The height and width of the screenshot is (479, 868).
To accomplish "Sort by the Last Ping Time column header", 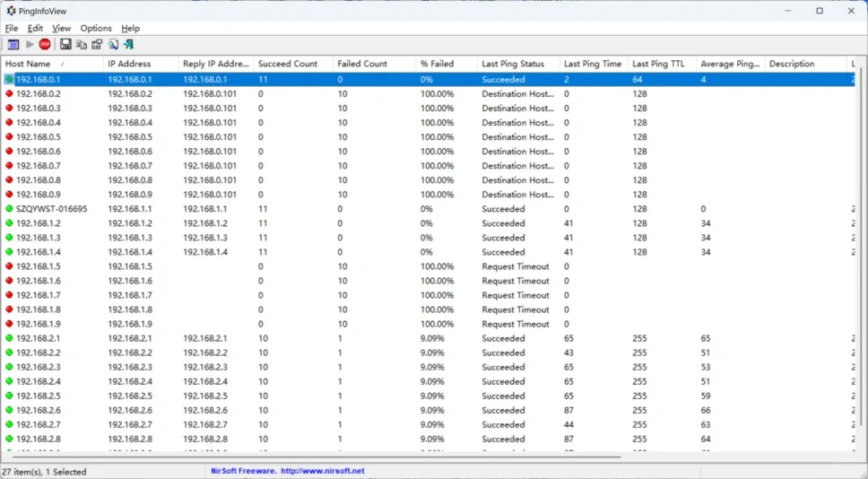I will pos(594,64).
